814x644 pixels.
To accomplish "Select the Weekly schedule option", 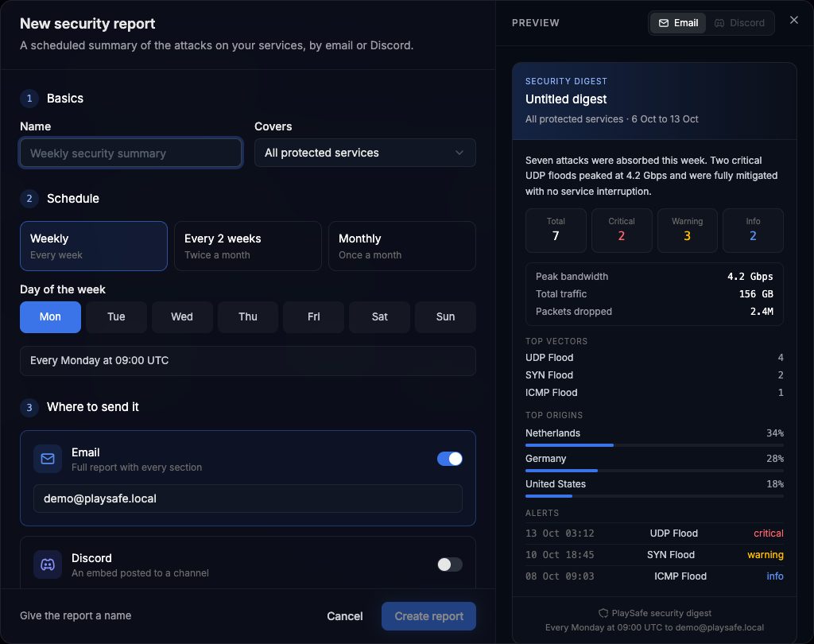I will point(94,246).
